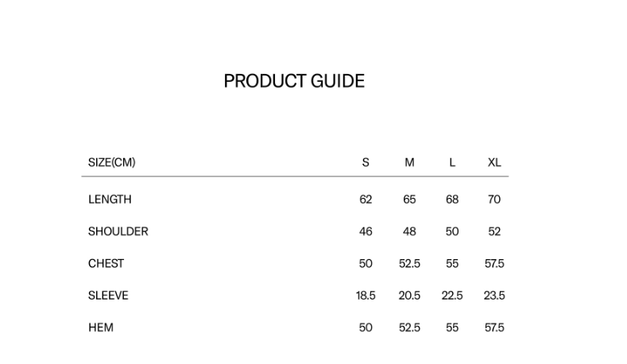Click the PRODUCT GUIDE heading
This screenshot has height=364, width=627.
tap(294, 81)
